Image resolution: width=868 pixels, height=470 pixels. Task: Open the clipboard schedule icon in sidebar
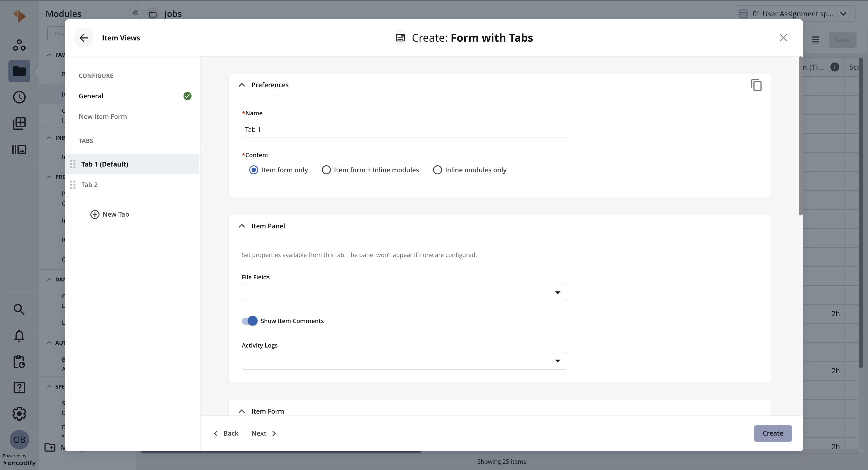[x=19, y=361]
